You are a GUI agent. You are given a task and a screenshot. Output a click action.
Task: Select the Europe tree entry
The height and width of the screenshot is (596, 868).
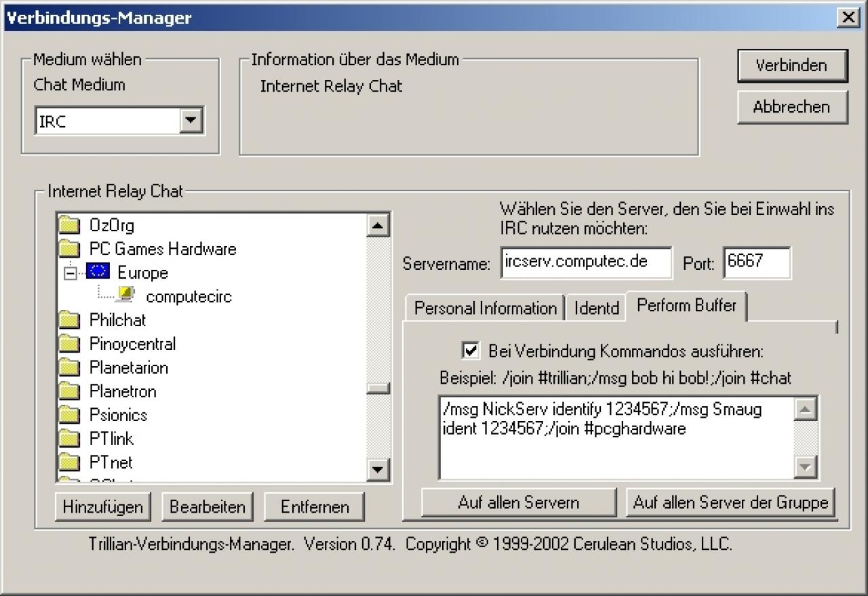point(142,273)
